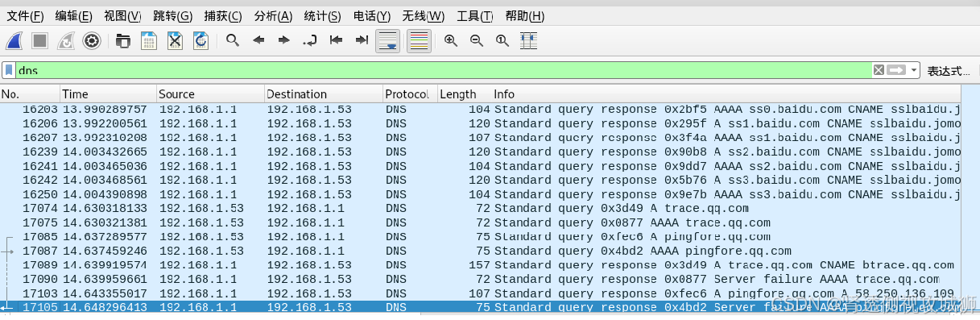Go to the previous packet arrow
Viewport: 980px width, 320px height.
coord(258,40)
